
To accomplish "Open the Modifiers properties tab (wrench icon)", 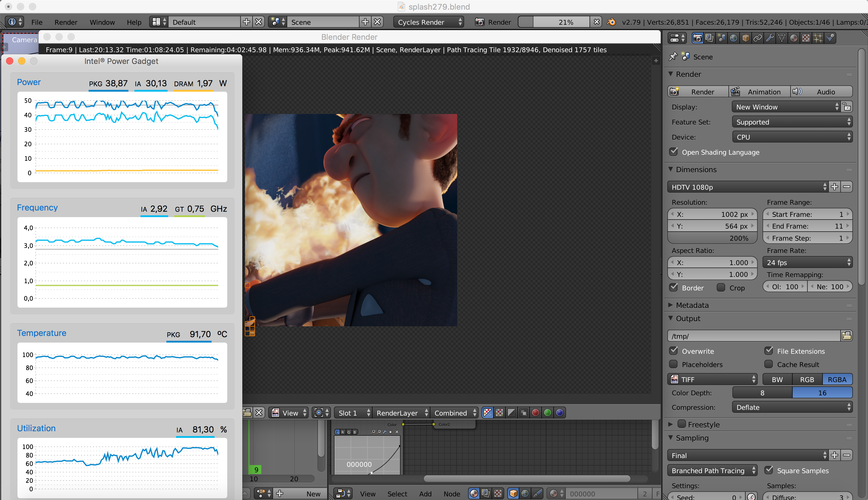I will click(x=769, y=38).
